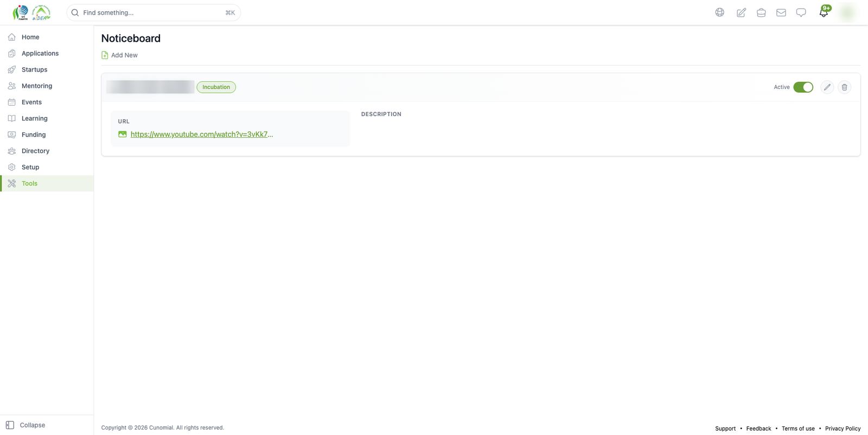This screenshot has width=868, height=435.
Task: Select Tools in the sidebar
Action: pyautogui.click(x=47, y=183)
